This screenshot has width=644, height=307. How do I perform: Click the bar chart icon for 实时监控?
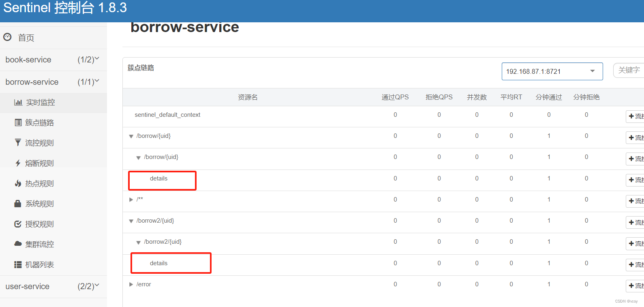18,102
